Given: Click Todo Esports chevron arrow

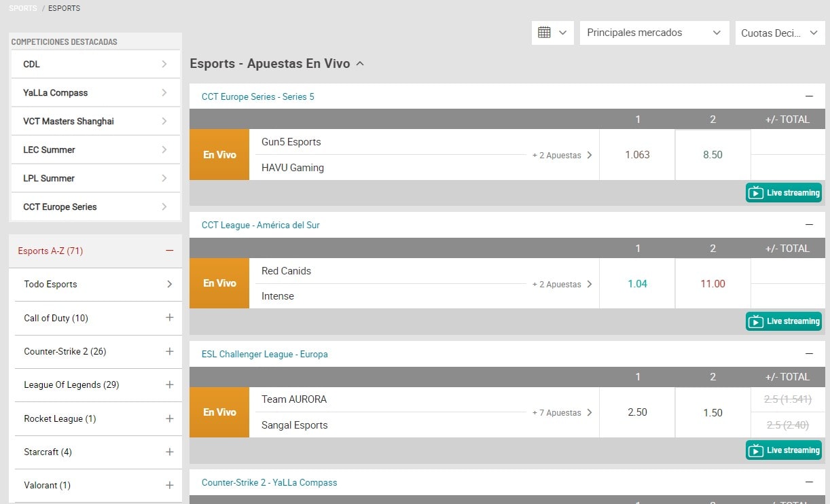Looking at the screenshot, I should click(170, 284).
